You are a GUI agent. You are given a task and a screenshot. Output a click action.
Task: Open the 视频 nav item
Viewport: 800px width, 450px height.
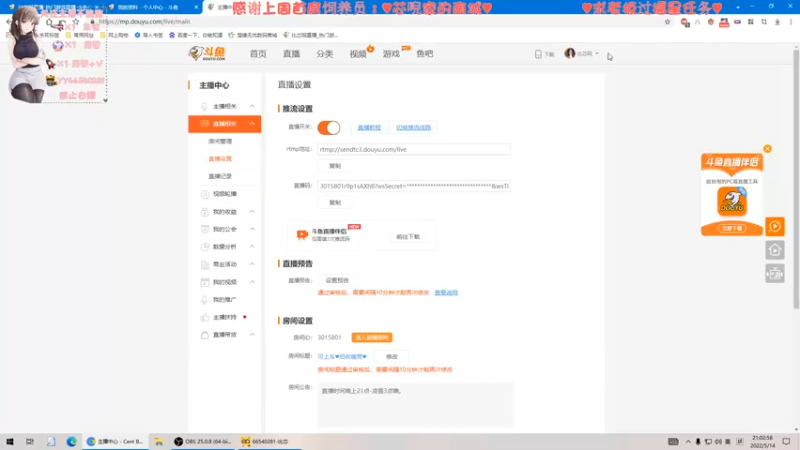click(x=358, y=54)
